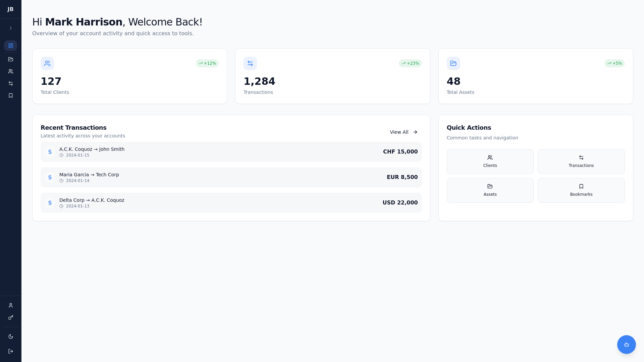Click the USD 22,000 amount
644x362 pixels.
pyautogui.click(x=400, y=203)
